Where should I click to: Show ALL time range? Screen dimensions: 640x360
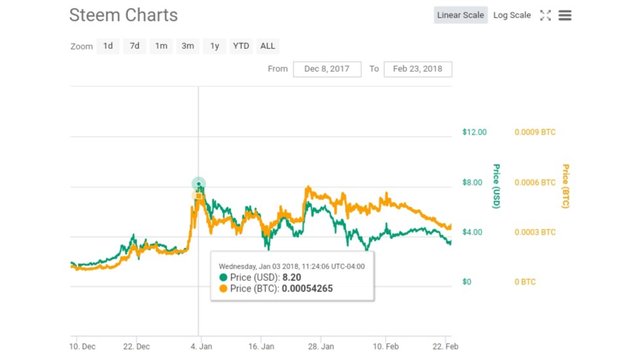click(x=267, y=46)
